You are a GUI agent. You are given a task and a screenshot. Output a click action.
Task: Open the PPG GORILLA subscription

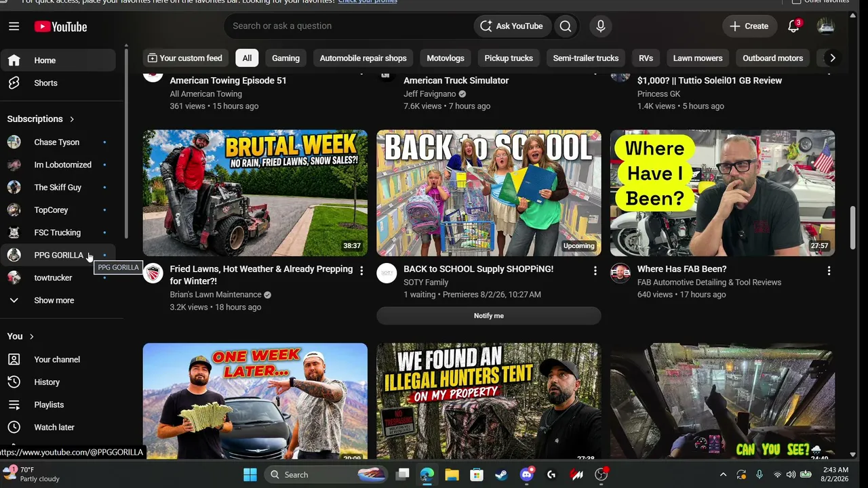click(58, 255)
